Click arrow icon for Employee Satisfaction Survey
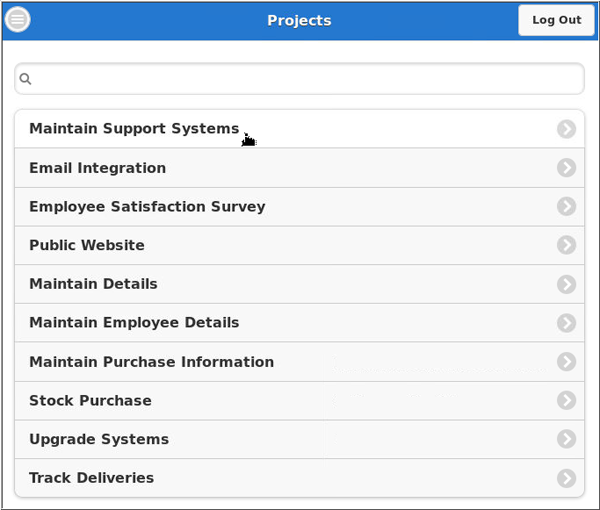 coord(566,207)
